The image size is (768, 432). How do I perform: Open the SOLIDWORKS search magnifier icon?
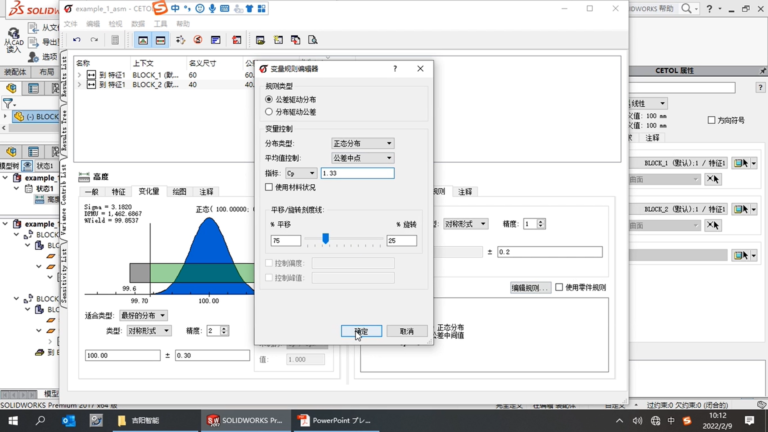687,8
